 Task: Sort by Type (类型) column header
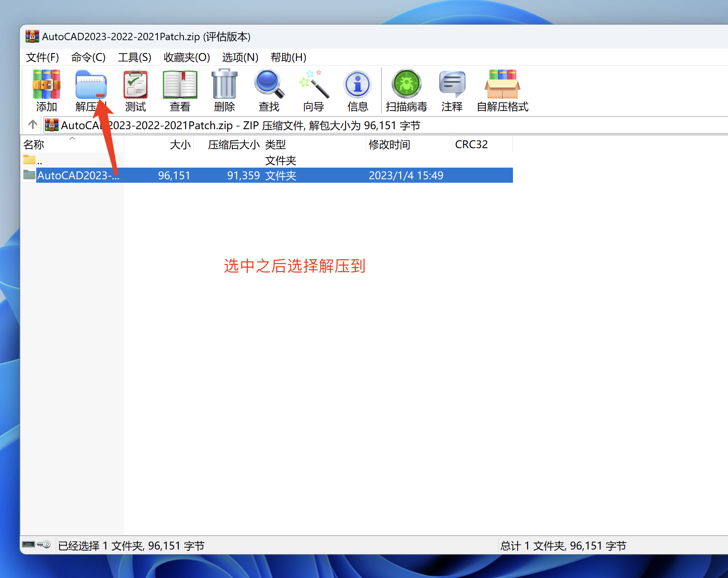coord(314,144)
